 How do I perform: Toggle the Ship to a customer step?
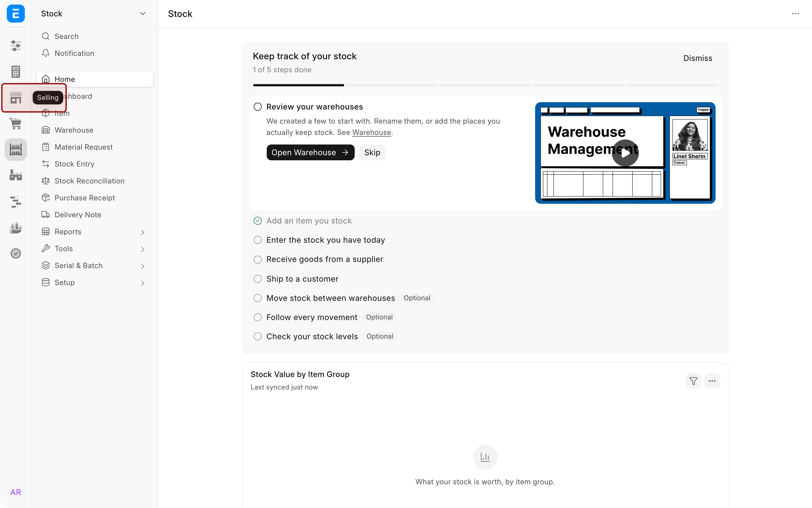pyautogui.click(x=257, y=279)
